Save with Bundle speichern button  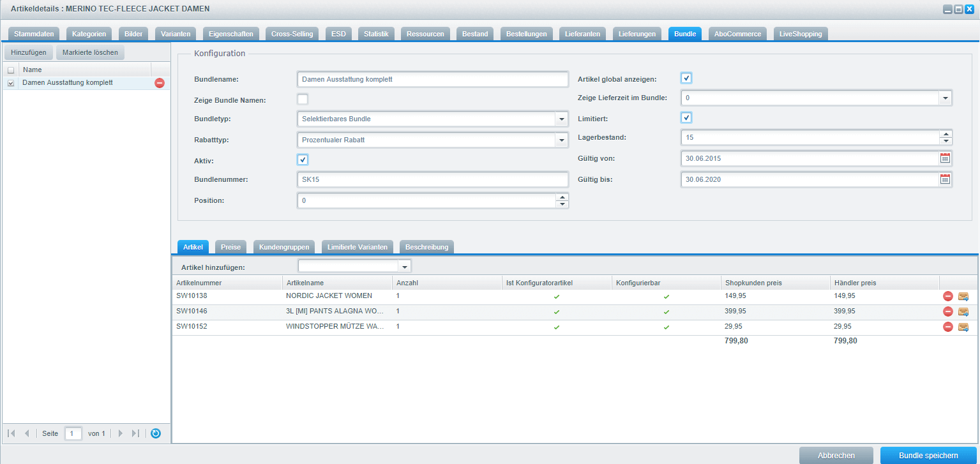tap(928, 455)
